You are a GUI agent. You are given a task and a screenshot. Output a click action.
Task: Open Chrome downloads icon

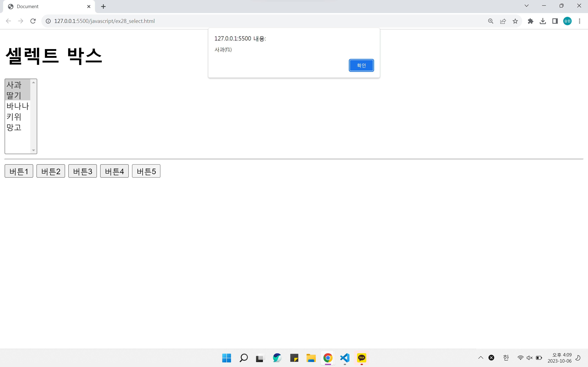543,21
